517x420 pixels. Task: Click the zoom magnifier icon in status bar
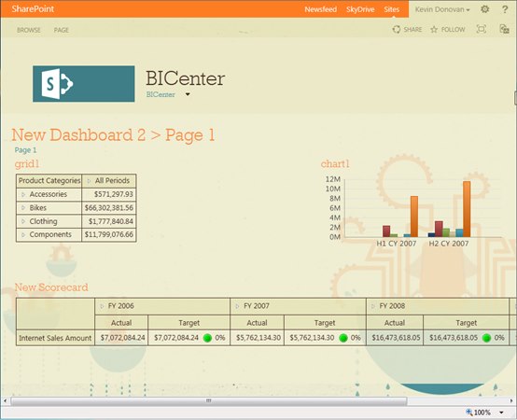[x=468, y=413]
